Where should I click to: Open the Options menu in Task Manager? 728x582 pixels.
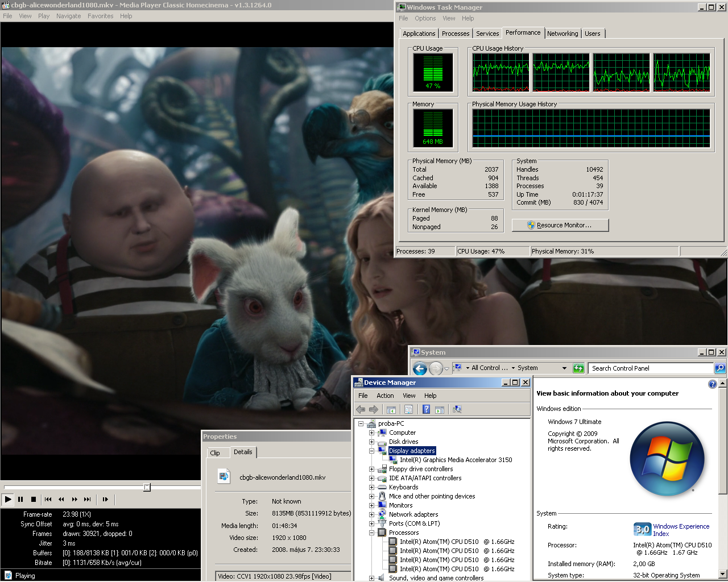click(x=425, y=18)
